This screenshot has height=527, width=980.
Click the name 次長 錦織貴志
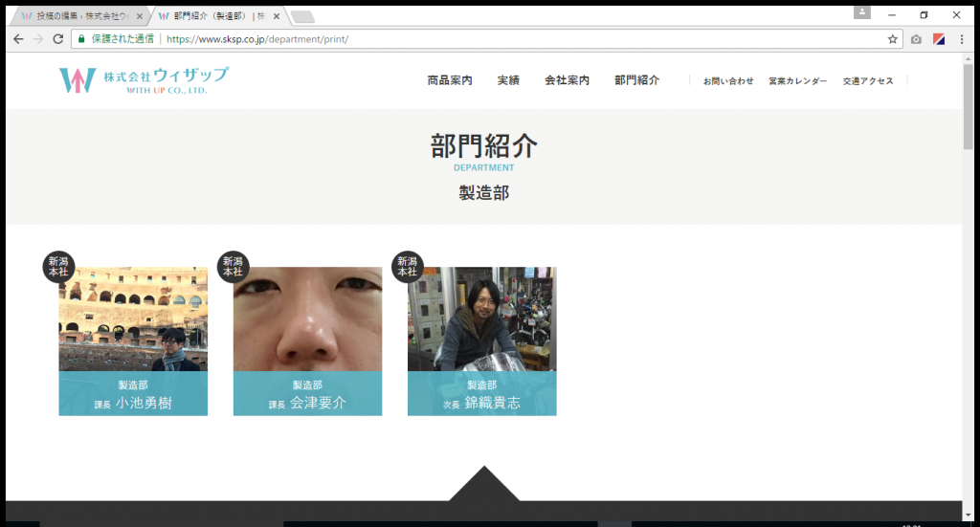[482, 404]
